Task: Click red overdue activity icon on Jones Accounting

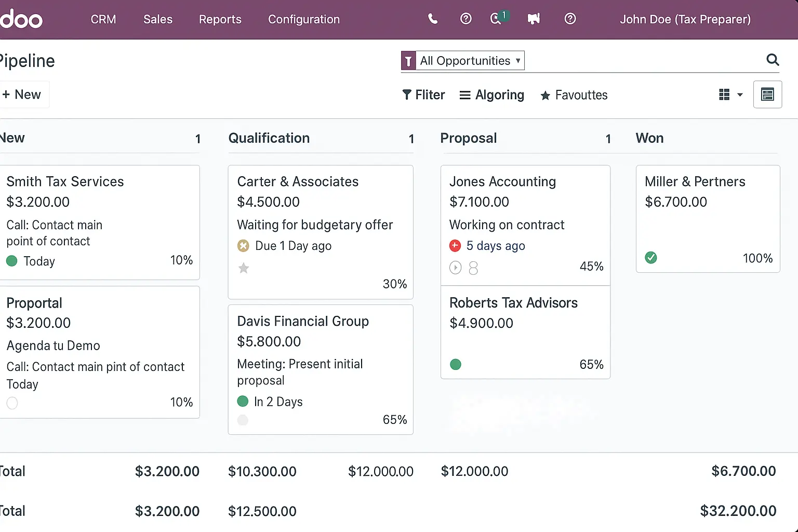Action: click(x=455, y=246)
